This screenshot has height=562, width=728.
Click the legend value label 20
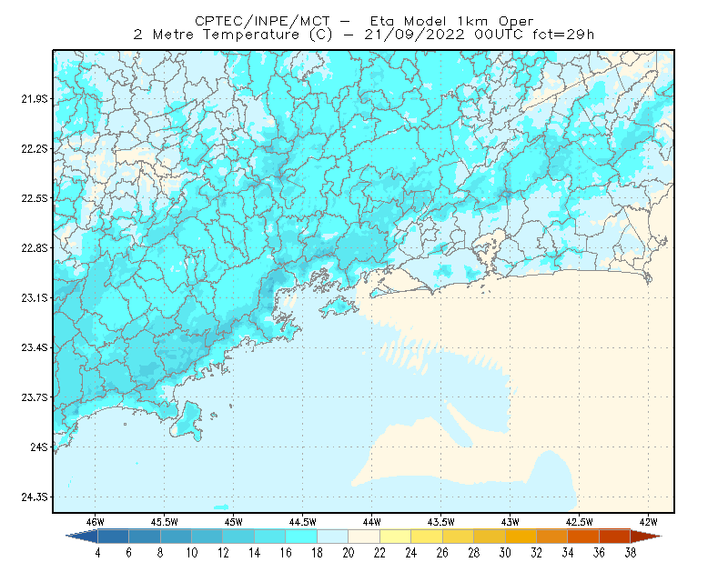(349, 553)
